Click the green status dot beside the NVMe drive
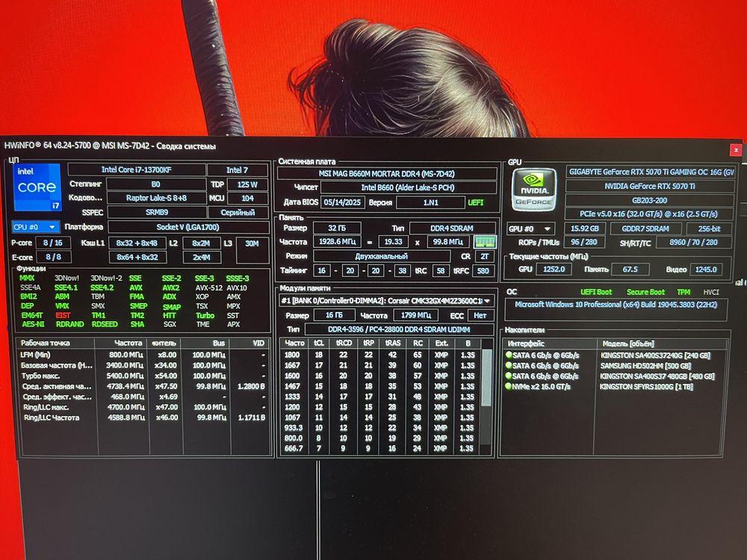Image resolution: width=747 pixels, height=560 pixels. click(x=508, y=386)
